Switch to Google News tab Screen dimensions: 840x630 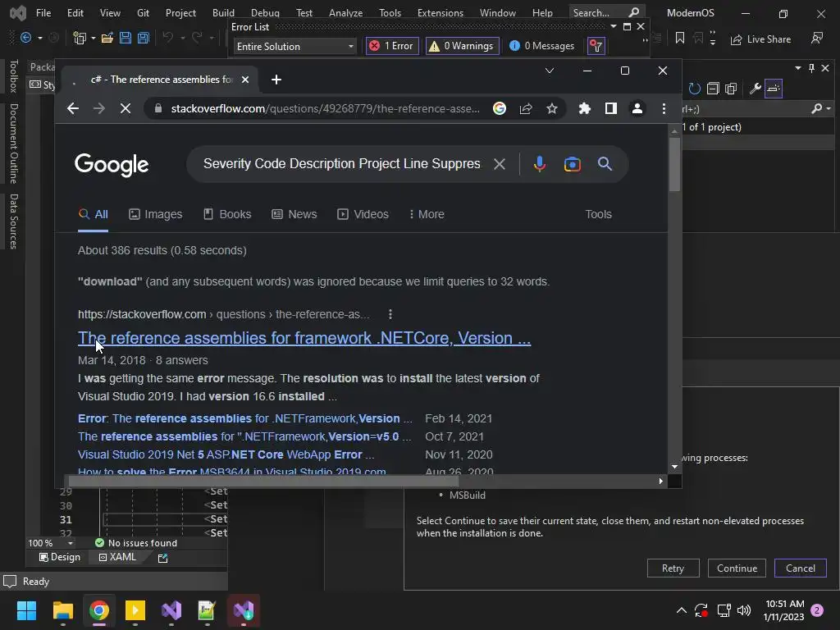tap(294, 214)
